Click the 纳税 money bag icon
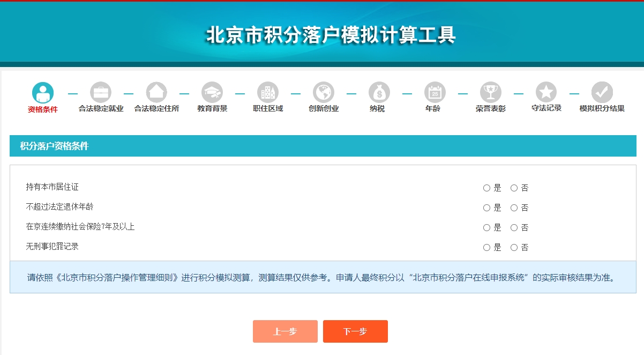 pos(379,93)
